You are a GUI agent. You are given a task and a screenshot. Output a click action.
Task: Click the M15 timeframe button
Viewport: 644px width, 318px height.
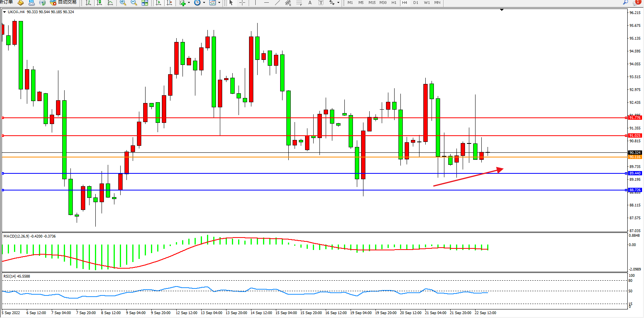coord(372,3)
